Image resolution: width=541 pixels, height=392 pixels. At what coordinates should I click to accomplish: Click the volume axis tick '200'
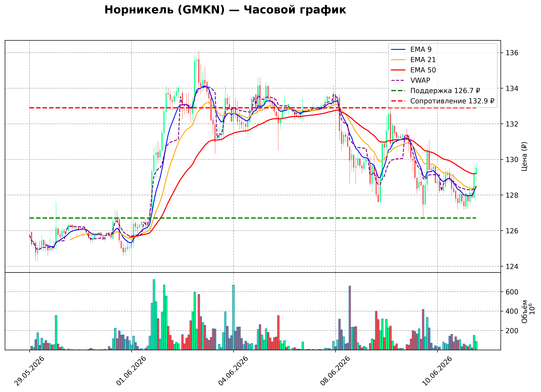pyautogui.click(x=512, y=331)
